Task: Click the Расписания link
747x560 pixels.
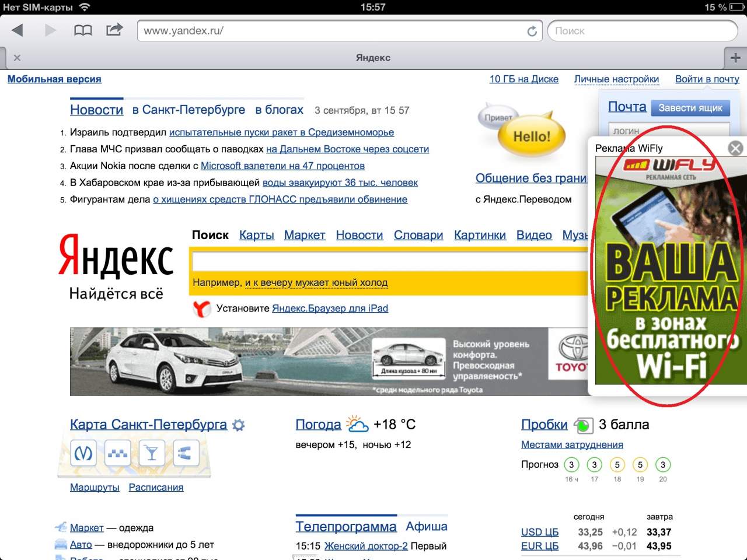Action: (156, 488)
